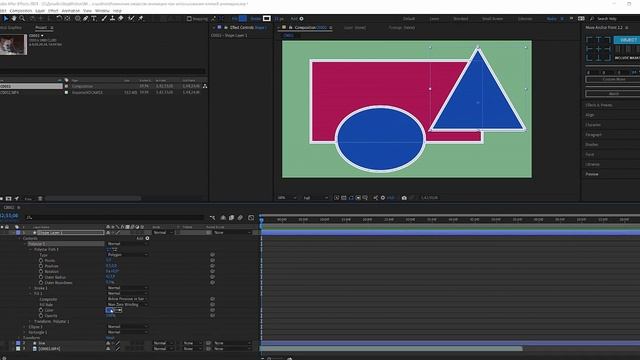Expand the Rectangle 1 group

coord(25,332)
